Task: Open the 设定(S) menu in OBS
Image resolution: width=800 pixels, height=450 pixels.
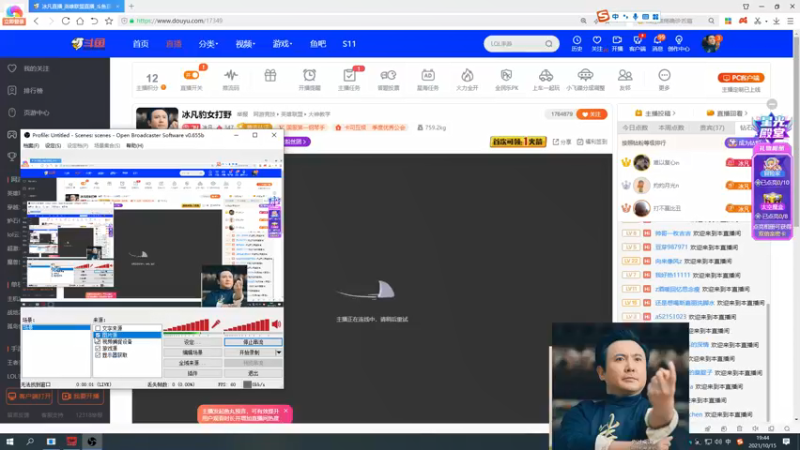Action: [53, 146]
